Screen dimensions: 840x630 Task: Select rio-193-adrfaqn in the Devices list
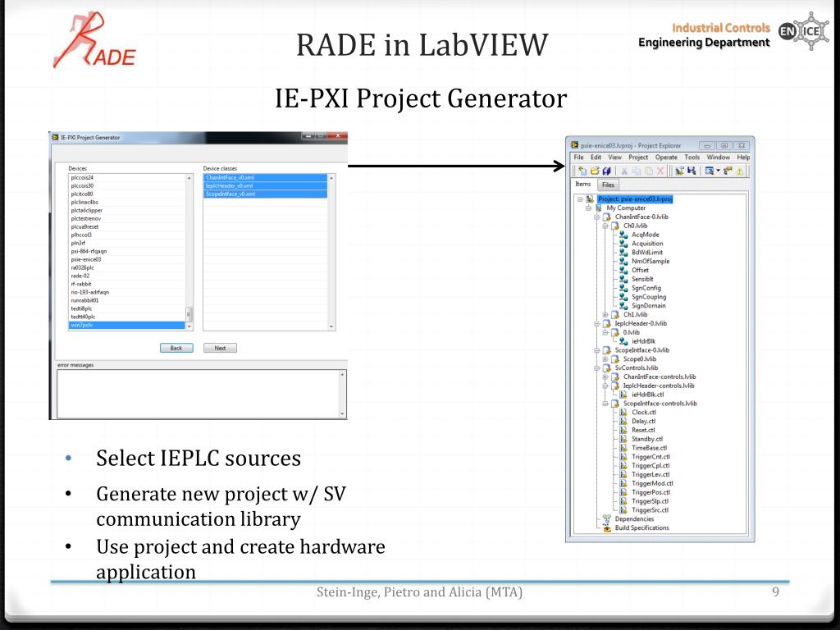127,293
